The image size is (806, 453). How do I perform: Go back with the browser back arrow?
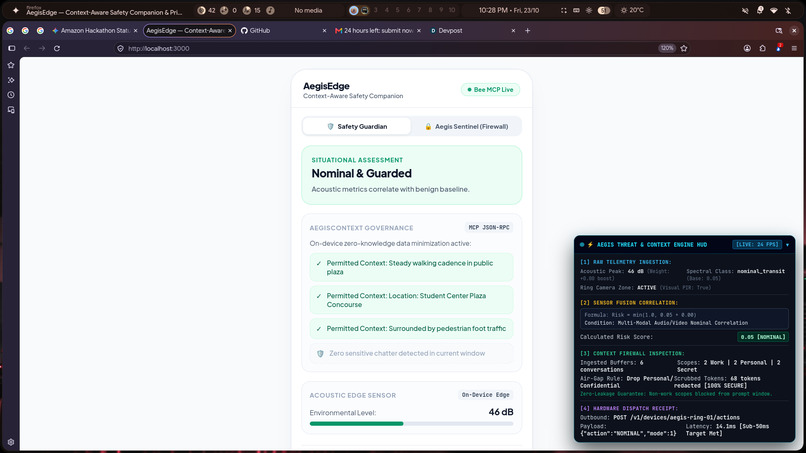[x=27, y=48]
